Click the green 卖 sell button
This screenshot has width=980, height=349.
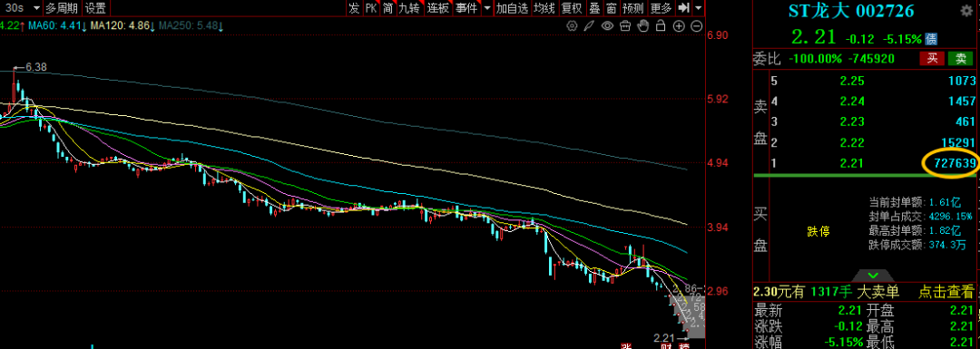click(961, 59)
